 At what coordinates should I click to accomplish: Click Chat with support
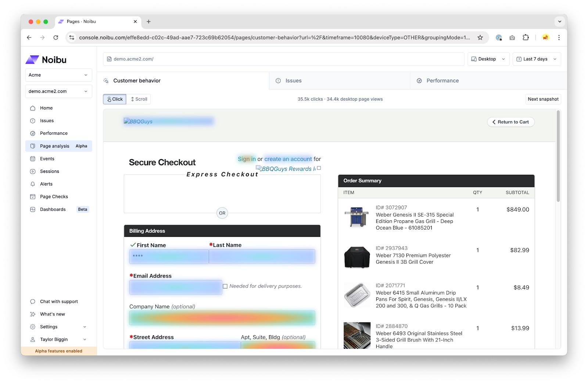click(58, 301)
